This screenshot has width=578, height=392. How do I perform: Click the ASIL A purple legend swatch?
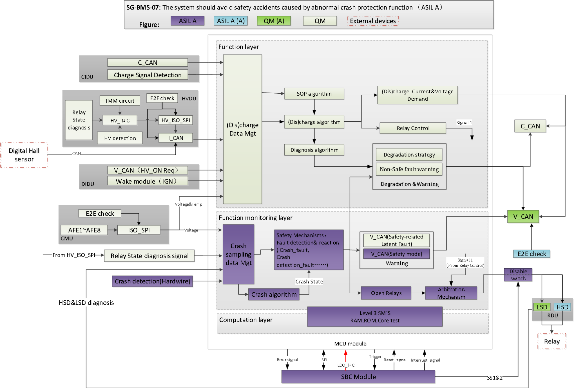coord(188,21)
